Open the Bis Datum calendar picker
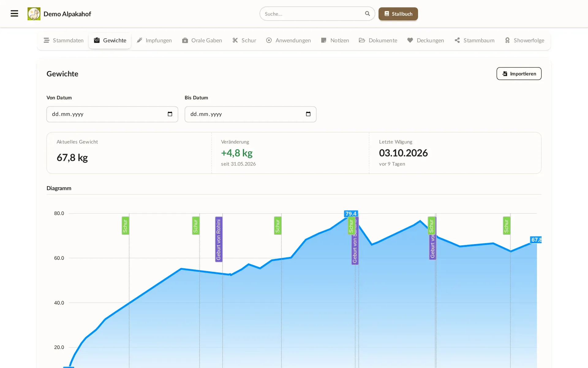Viewport: 588px width, 368px height. coord(308,114)
